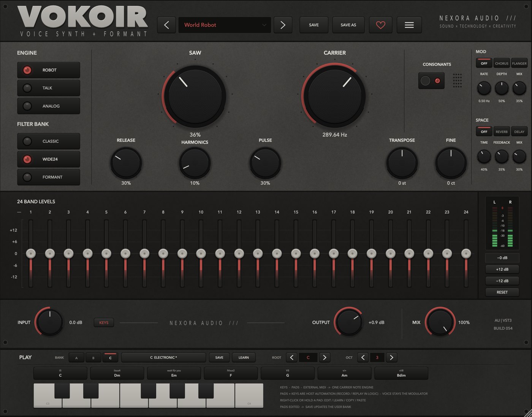Click the TRANSPOSE knob
532x417 pixels.
pos(402,163)
